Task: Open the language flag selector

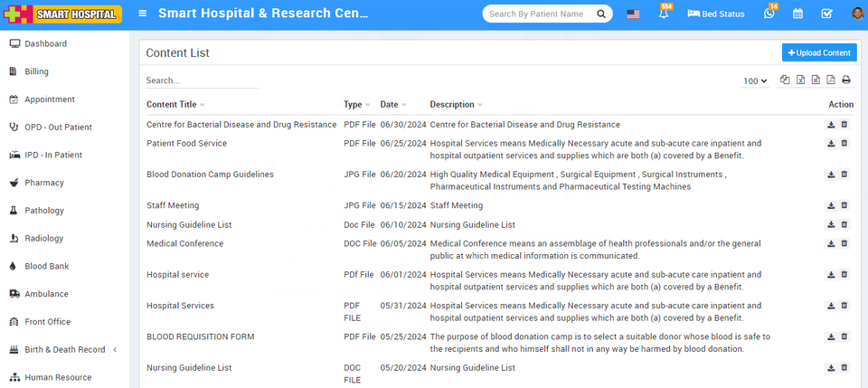Action: [633, 14]
